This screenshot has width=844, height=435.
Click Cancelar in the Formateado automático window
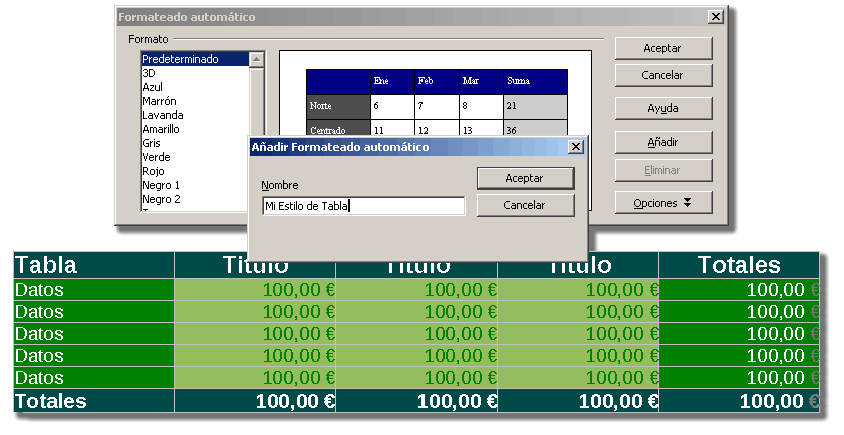coord(663,75)
